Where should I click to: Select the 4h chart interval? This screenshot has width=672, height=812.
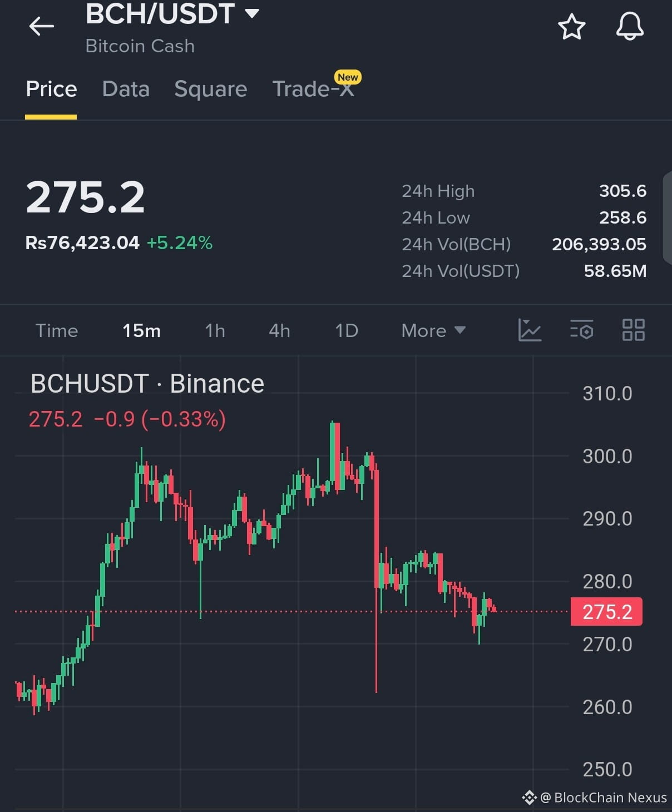pyautogui.click(x=279, y=331)
